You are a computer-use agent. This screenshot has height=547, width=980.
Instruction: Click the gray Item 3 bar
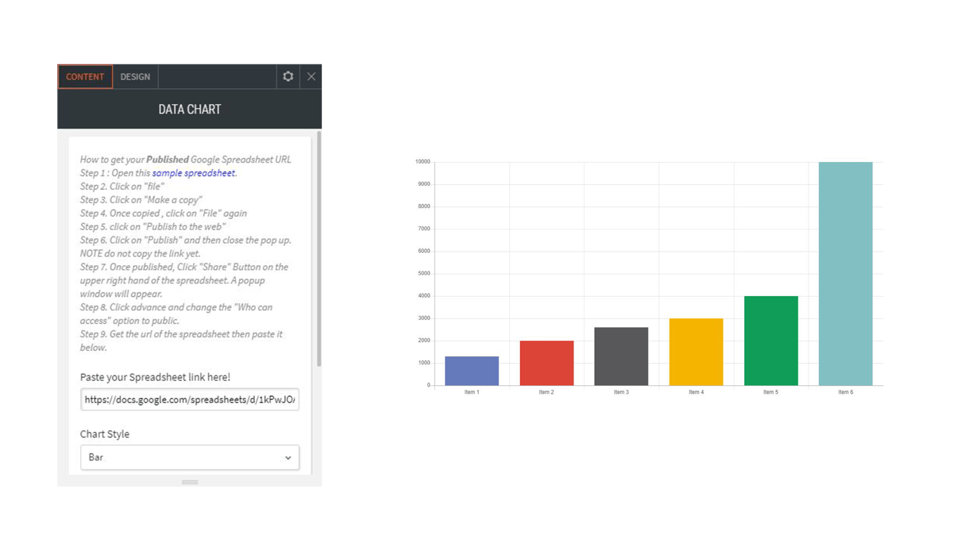tap(621, 356)
